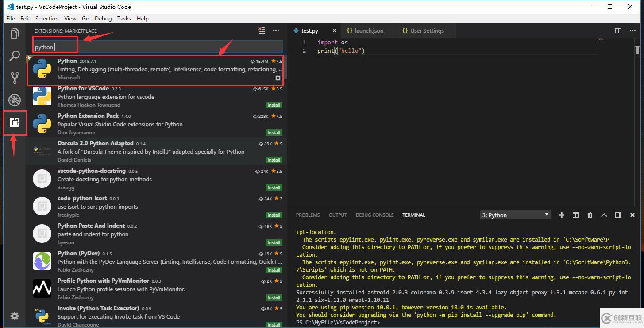Install code-python-isort extension

(x=274, y=215)
